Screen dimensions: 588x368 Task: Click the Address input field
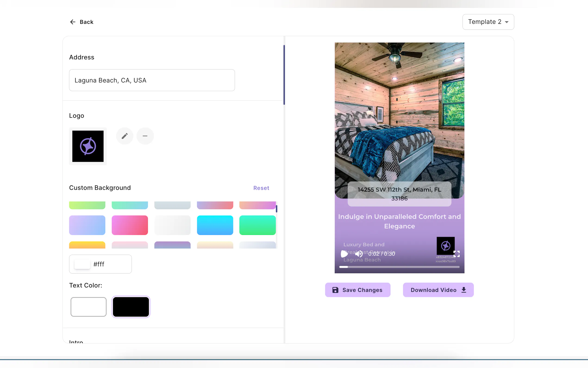(152, 80)
